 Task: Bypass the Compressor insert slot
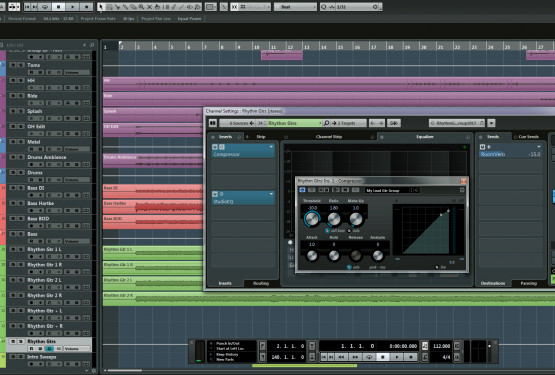tap(222, 147)
